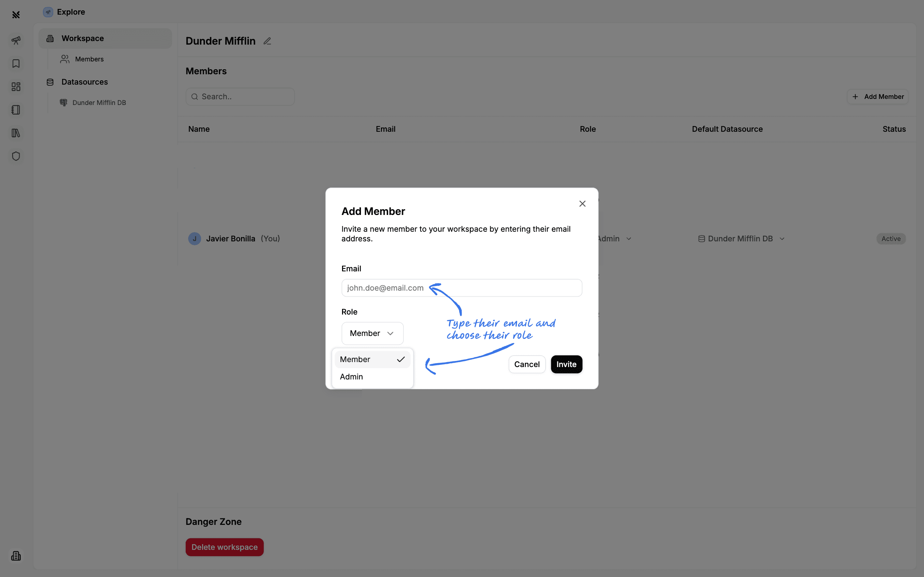Click the building icon at sidebar bottom
This screenshot has width=924, height=577.
(x=16, y=556)
